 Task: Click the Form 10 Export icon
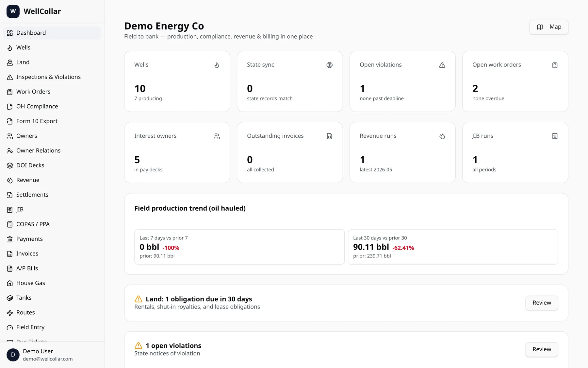(10, 121)
